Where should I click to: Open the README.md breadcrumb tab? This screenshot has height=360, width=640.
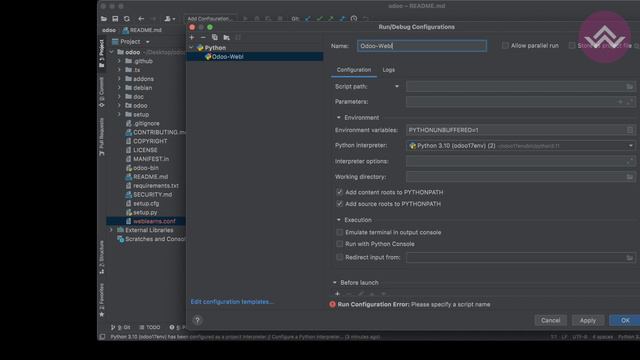tap(142, 30)
